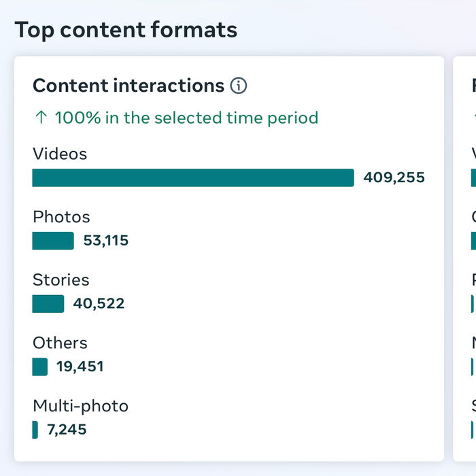Click the Stories label

pyautogui.click(x=61, y=279)
